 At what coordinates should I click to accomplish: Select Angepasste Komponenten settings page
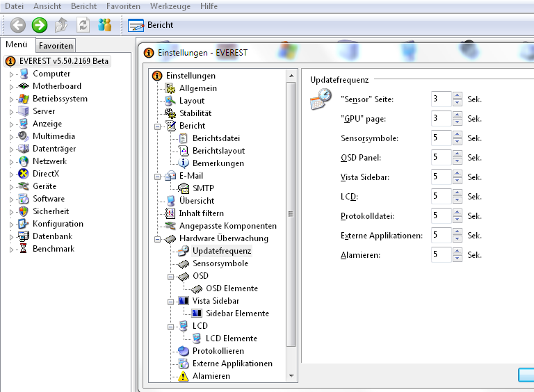coord(228,226)
